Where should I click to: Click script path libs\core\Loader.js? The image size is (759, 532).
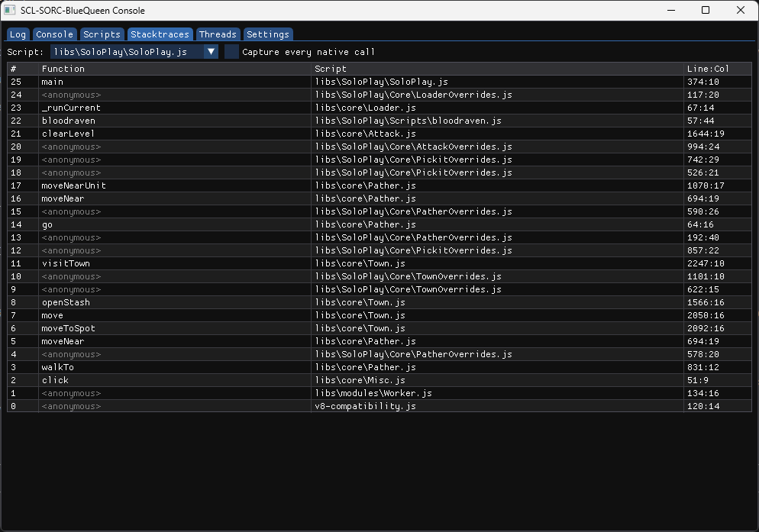click(x=366, y=108)
